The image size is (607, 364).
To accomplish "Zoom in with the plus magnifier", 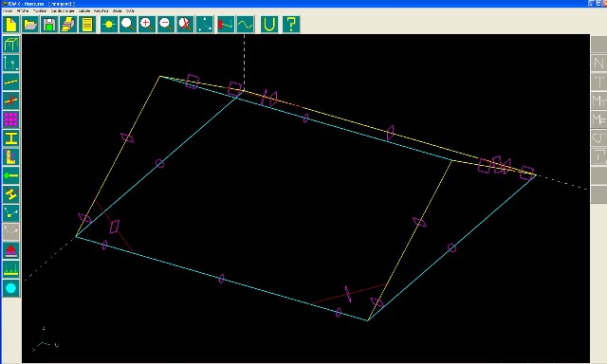I will (x=147, y=25).
